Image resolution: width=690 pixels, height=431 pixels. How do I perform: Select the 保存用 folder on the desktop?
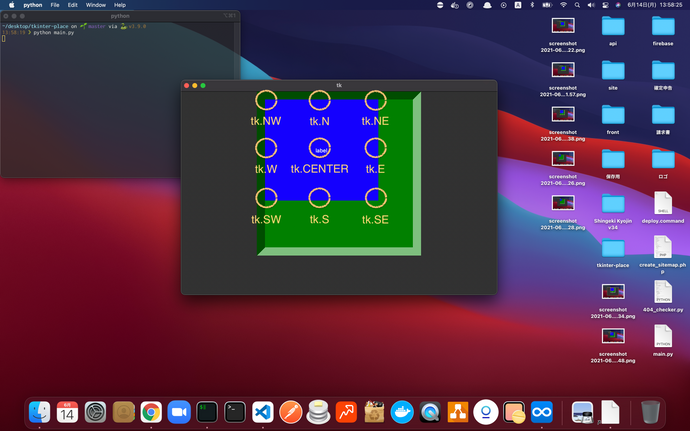[x=613, y=163]
